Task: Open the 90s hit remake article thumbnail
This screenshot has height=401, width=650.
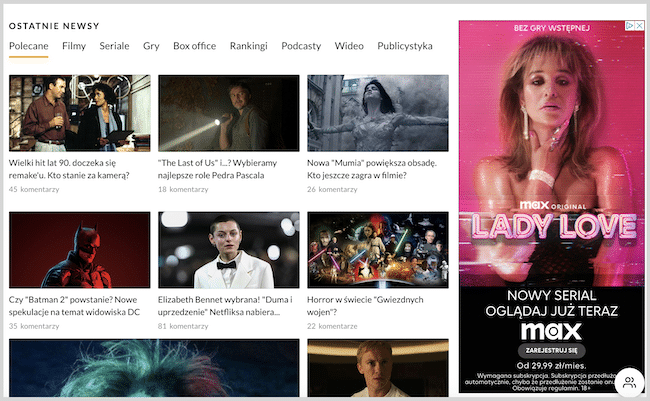Action: pyautogui.click(x=80, y=113)
